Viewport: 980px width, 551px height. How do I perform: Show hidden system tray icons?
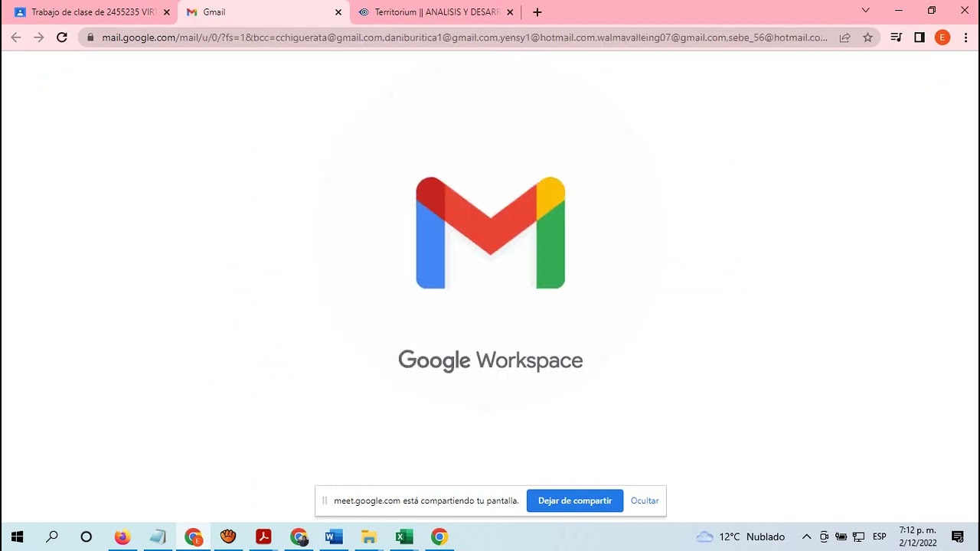click(806, 536)
